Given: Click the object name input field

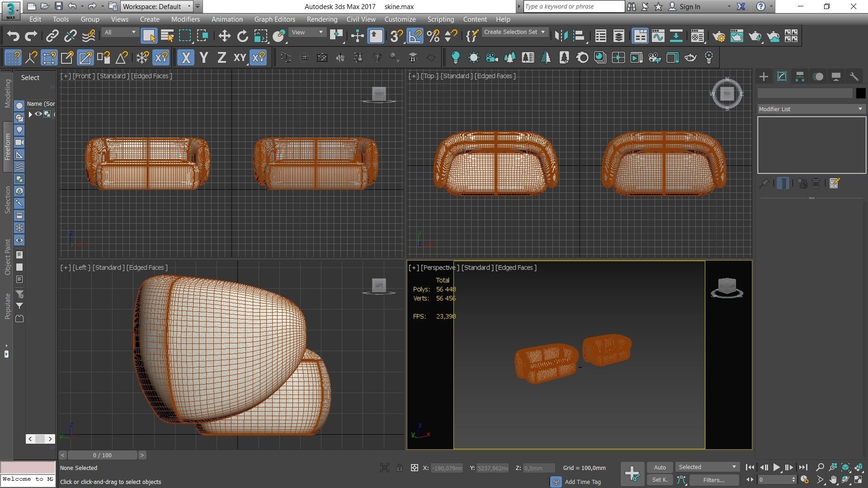Looking at the screenshot, I should point(805,93).
